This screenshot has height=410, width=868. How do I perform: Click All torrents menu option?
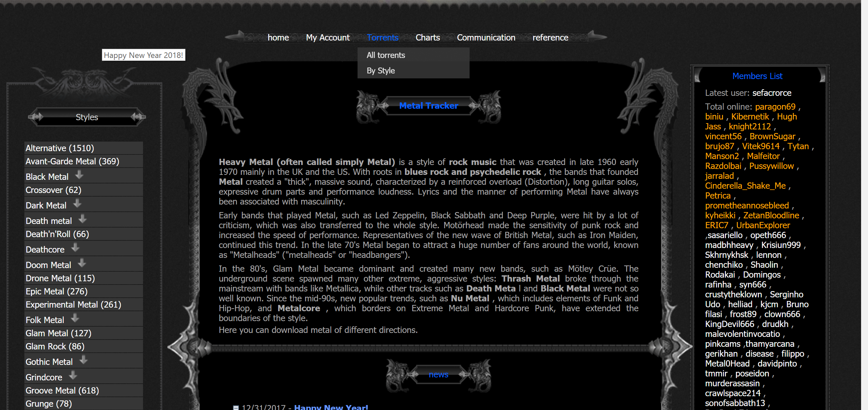click(x=386, y=55)
